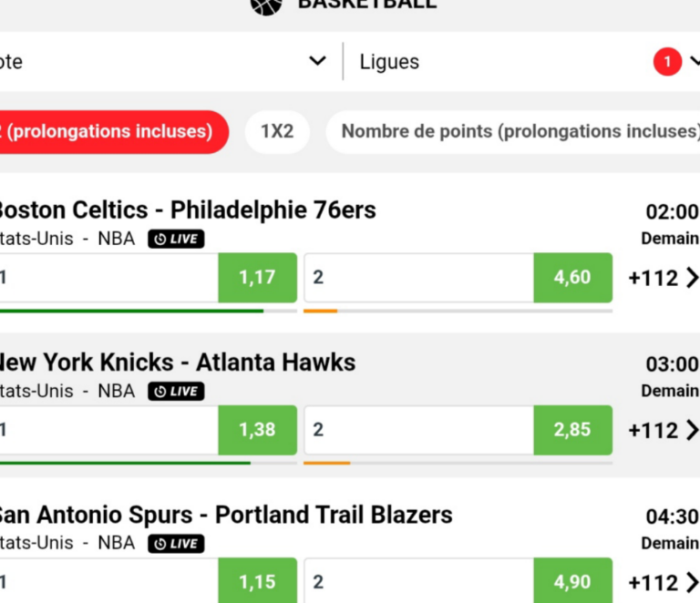Click LIVE badge for New York Knicks match
Image resolution: width=700 pixels, height=603 pixels.
tap(176, 392)
